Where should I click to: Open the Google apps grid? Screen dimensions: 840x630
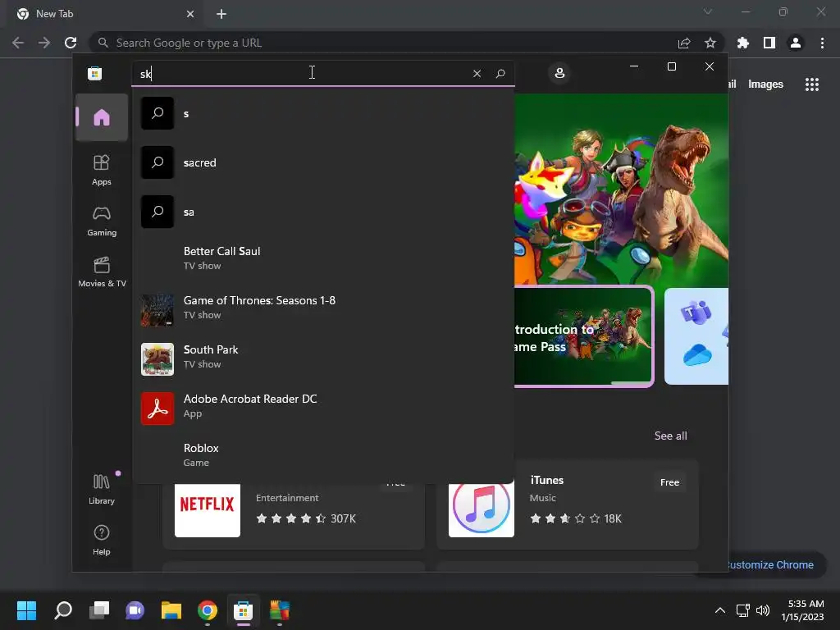click(x=812, y=84)
